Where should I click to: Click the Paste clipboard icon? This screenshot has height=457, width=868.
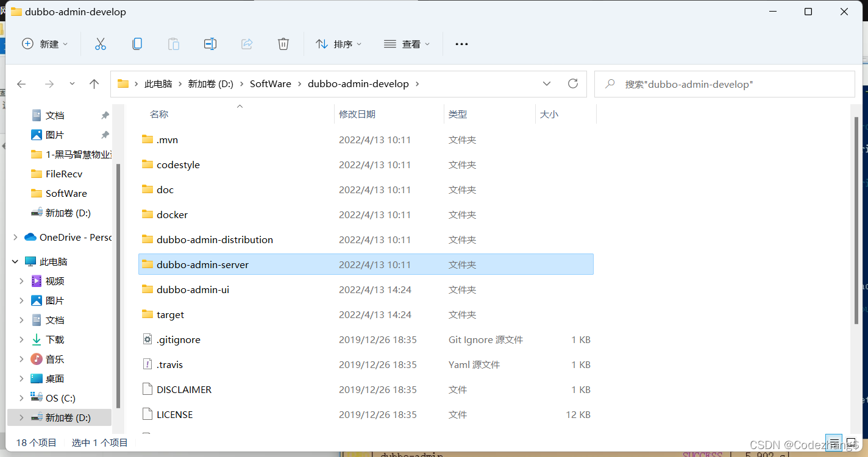click(x=174, y=44)
